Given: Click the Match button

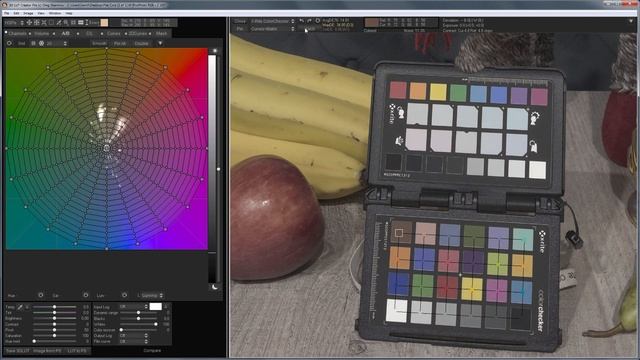Looking at the screenshot, I should point(310,29).
